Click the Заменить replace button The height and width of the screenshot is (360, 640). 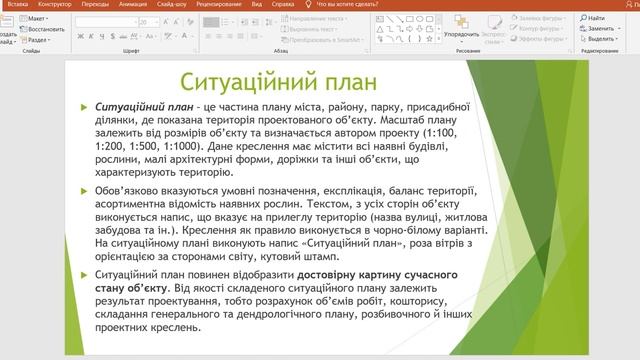pyautogui.click(x=600, y=29)
